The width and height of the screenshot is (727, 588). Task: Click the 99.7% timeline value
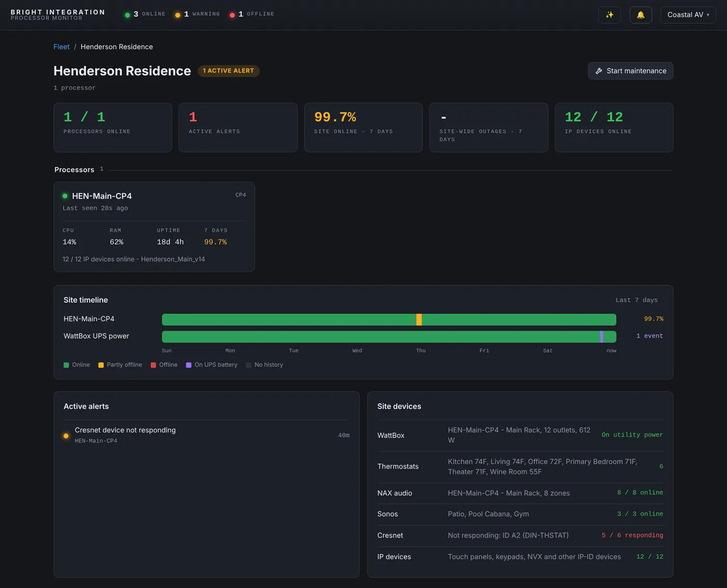tap(654, 319)
